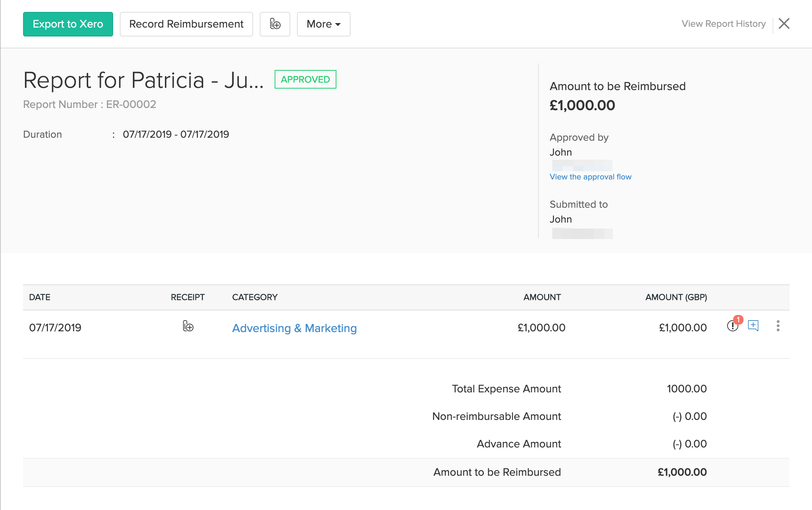Click the report number ER-00002 text

point(131,104)
